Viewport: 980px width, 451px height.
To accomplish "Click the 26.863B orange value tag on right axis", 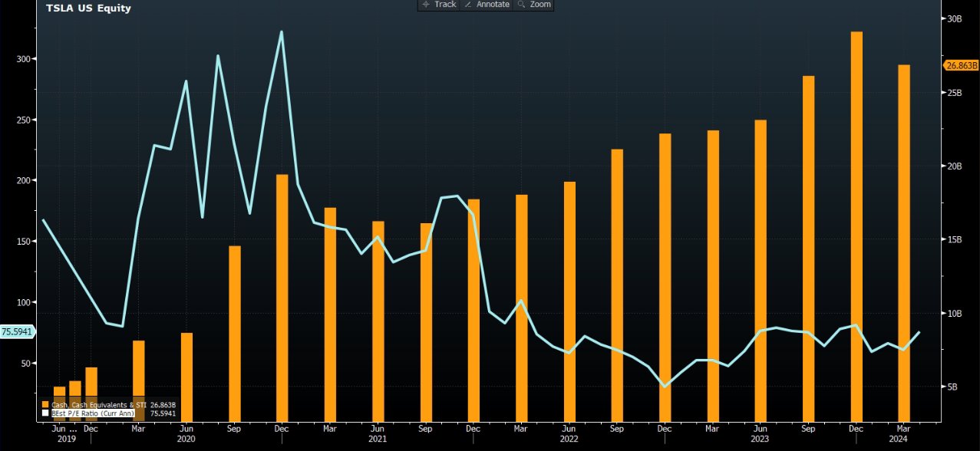I will (x=962, y=66).
